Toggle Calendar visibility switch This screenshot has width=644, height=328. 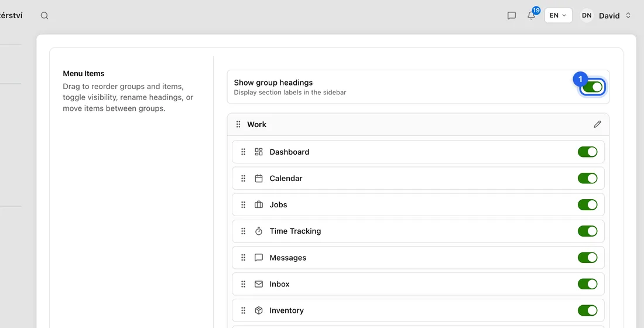tap(588, 179)
